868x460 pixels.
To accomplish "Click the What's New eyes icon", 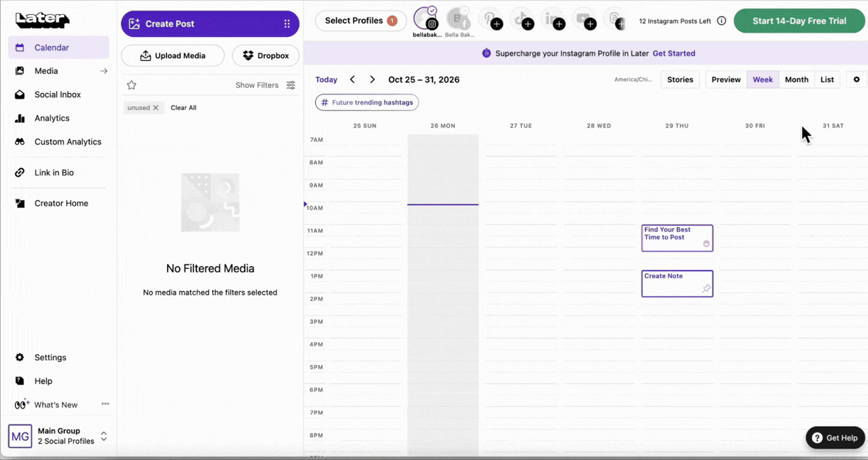I will point(21,405).
